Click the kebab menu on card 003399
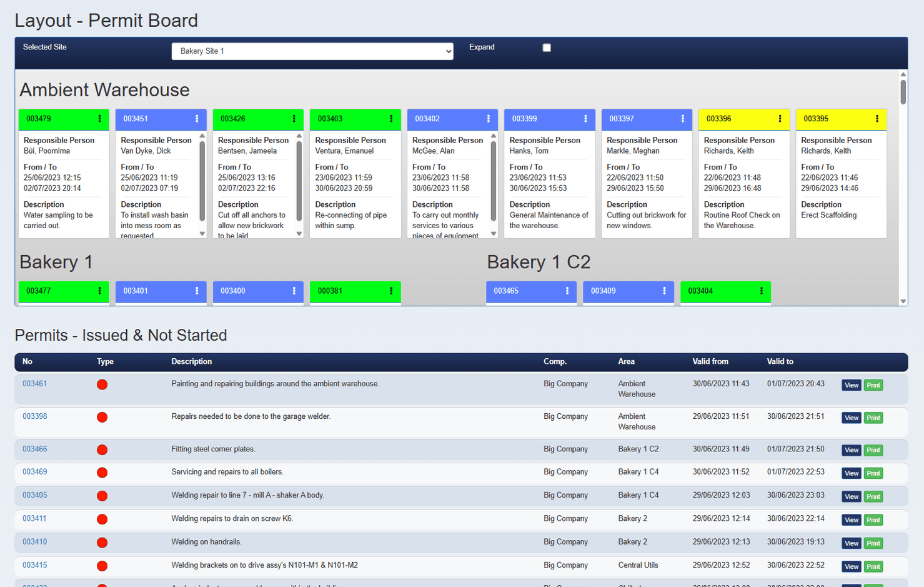 pos(586,119)
